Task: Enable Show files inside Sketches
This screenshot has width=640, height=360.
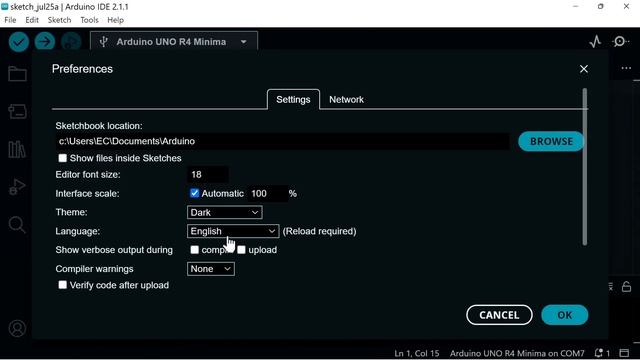Action: point(62,158)
